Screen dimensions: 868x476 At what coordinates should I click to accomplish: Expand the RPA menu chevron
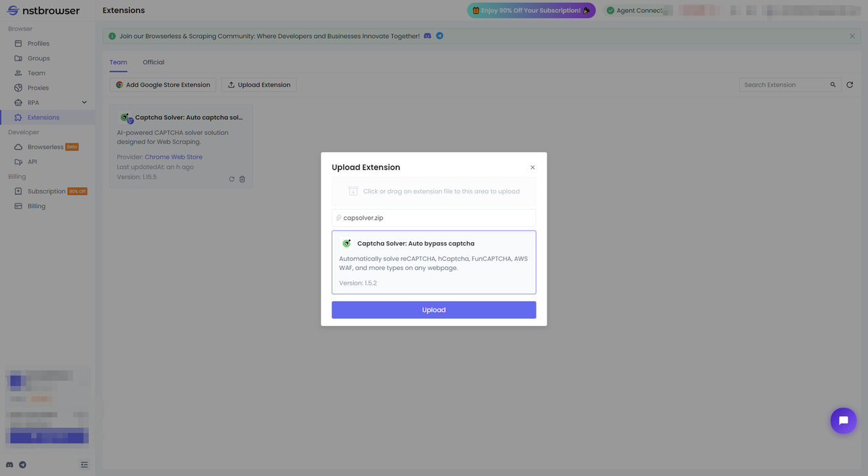pos(84,102)
